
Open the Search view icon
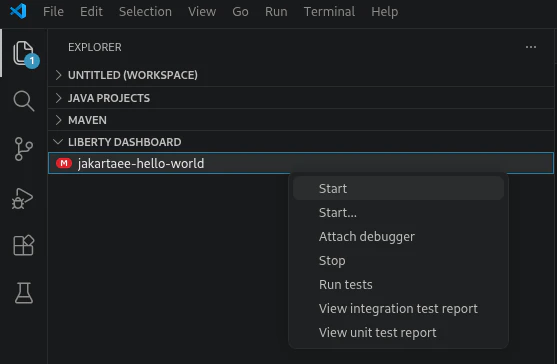(24, 101)
